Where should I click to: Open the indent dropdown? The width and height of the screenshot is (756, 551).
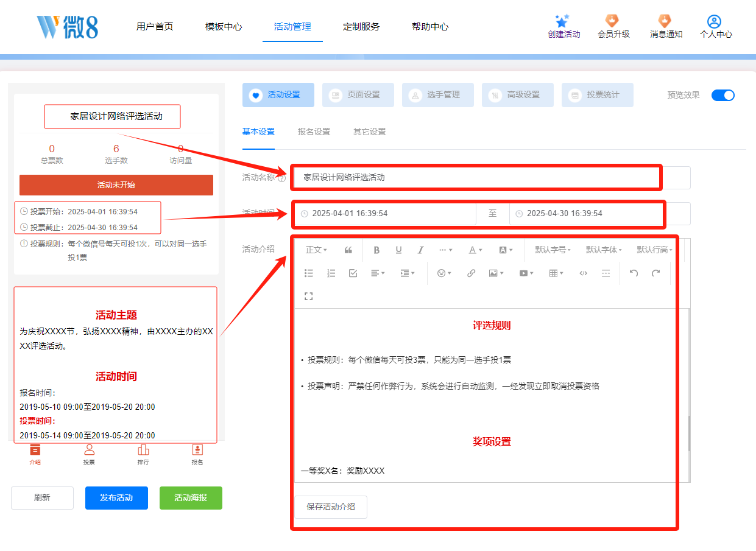[408, 273]
